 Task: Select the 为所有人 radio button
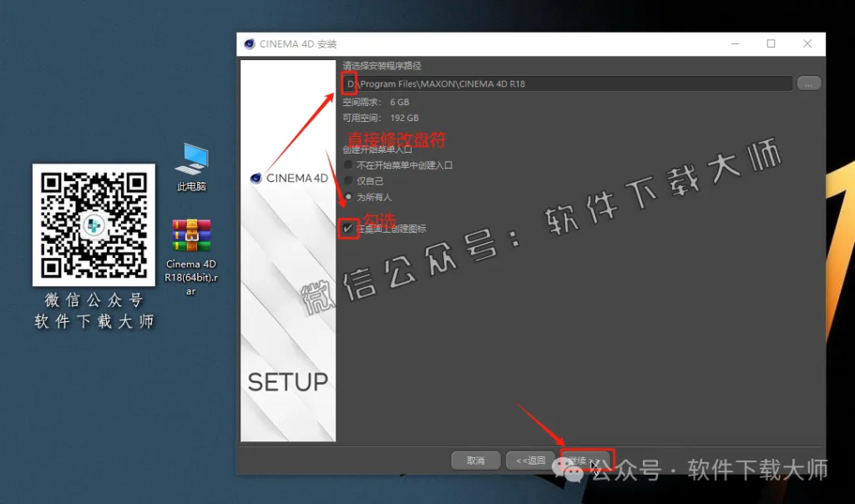click(x=348, y=195)
